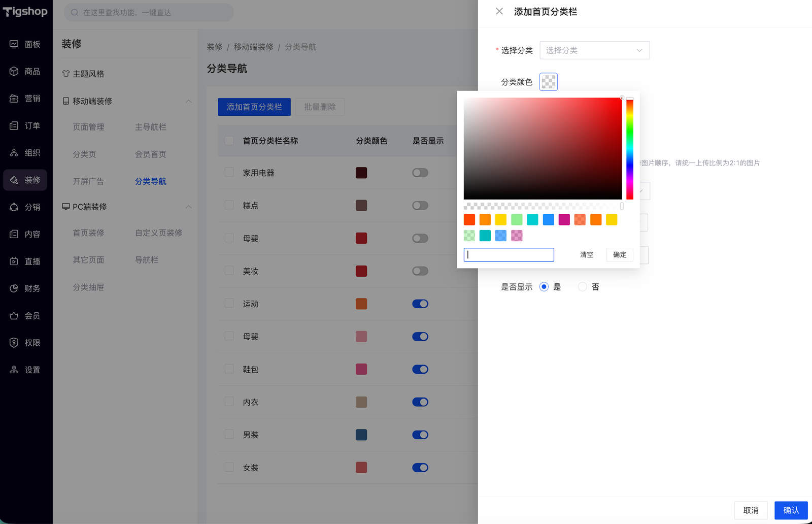Check the 男装 row checkbox
The image size is (812, 524).
click(x=229, y=434)
